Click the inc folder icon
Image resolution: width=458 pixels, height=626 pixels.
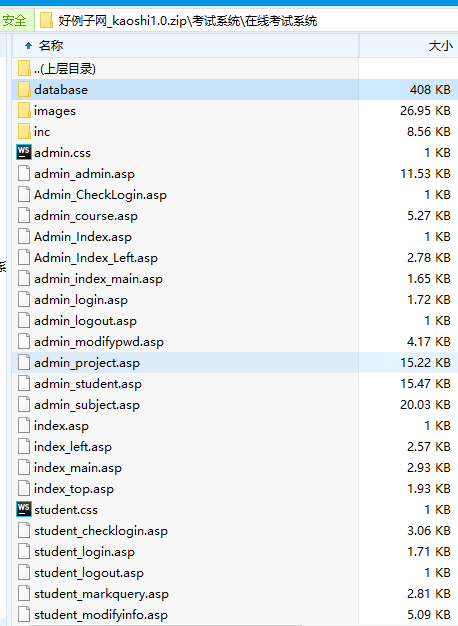(24, 131)
